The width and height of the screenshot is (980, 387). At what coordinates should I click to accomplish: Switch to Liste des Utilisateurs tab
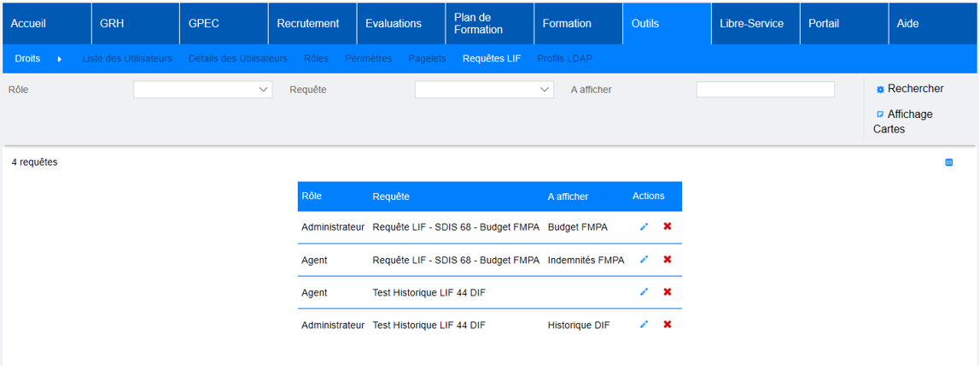pyautogui.click(x=127, y=59)
